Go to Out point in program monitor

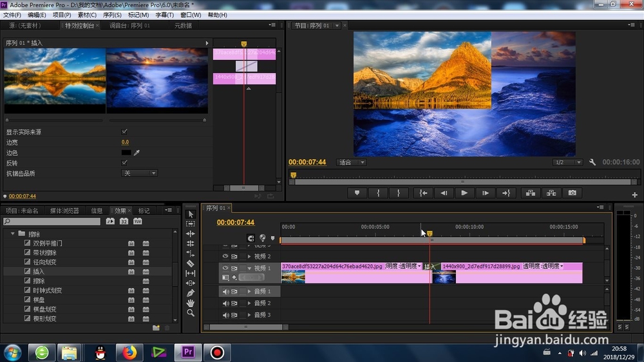click(x=506, y=193)
